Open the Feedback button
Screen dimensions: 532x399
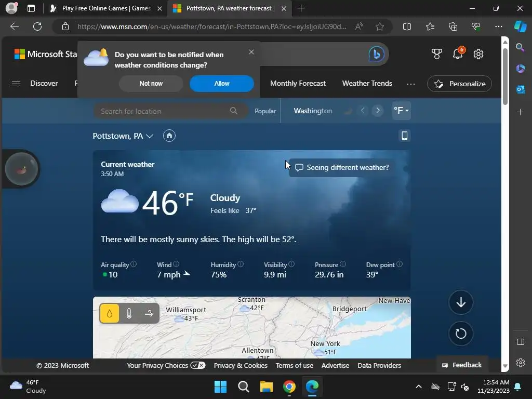tap(462, 365)
